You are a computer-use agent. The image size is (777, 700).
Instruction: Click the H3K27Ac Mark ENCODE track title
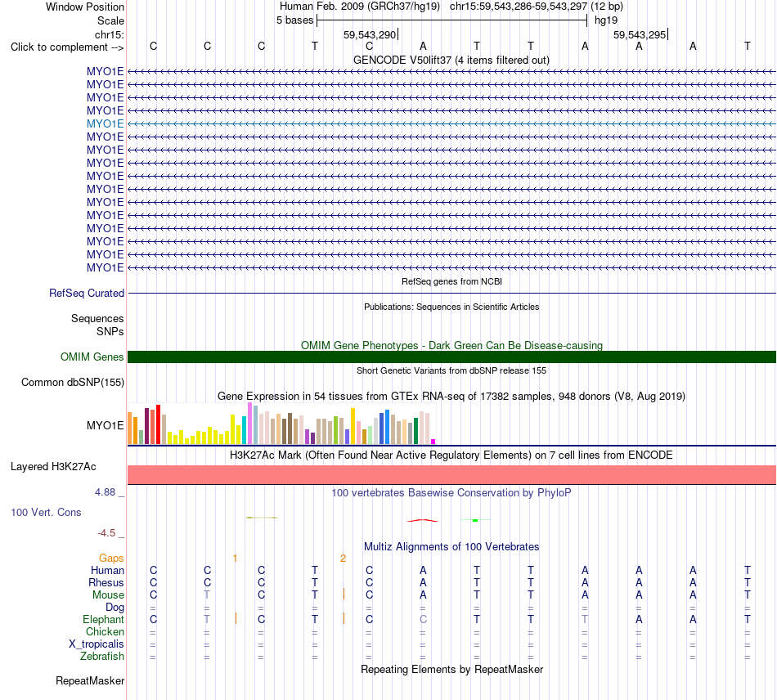pos(451,455)
